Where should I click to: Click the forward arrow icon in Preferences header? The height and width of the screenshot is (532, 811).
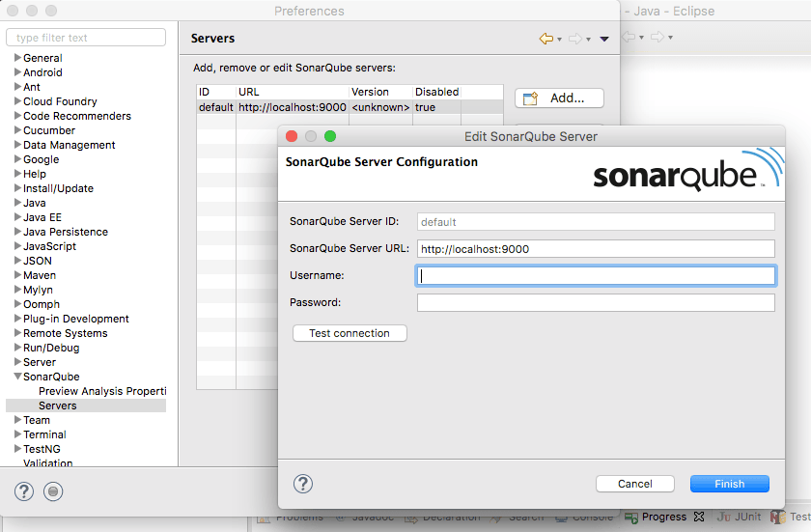(x=574, y=39)
